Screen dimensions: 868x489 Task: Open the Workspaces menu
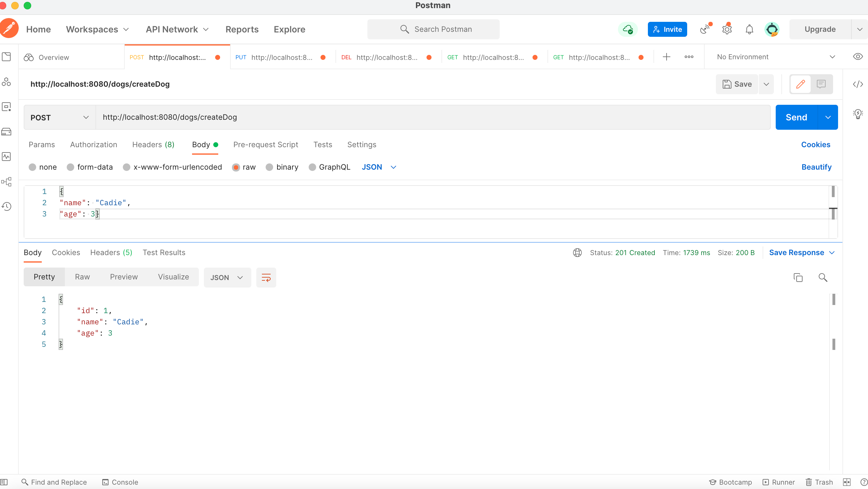[x=98, y=29]
